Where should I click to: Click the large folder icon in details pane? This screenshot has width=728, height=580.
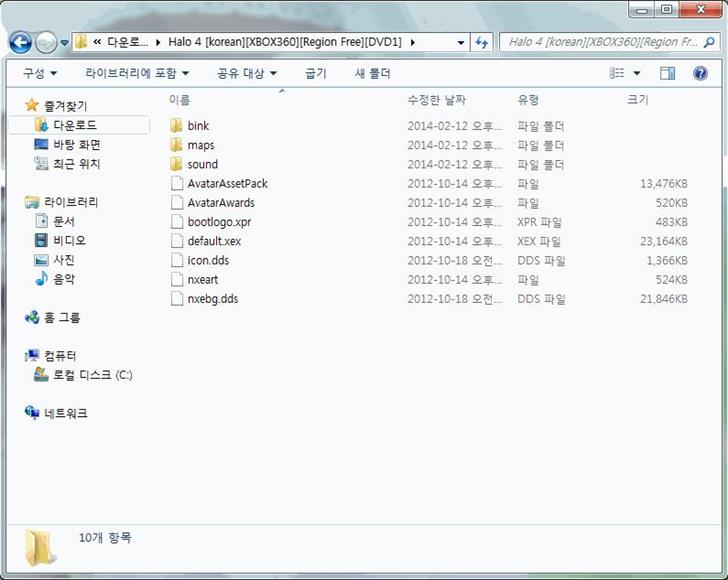click(41, 548)
